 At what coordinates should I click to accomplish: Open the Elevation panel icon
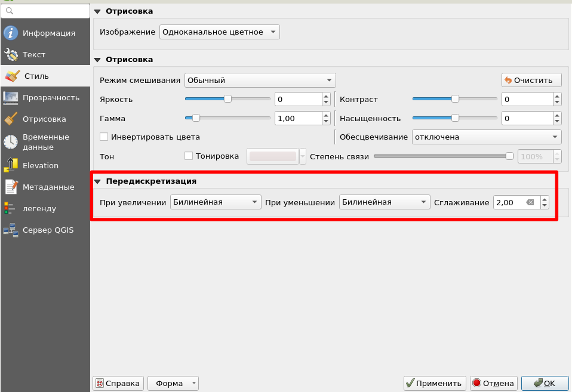tap(11, 165)
